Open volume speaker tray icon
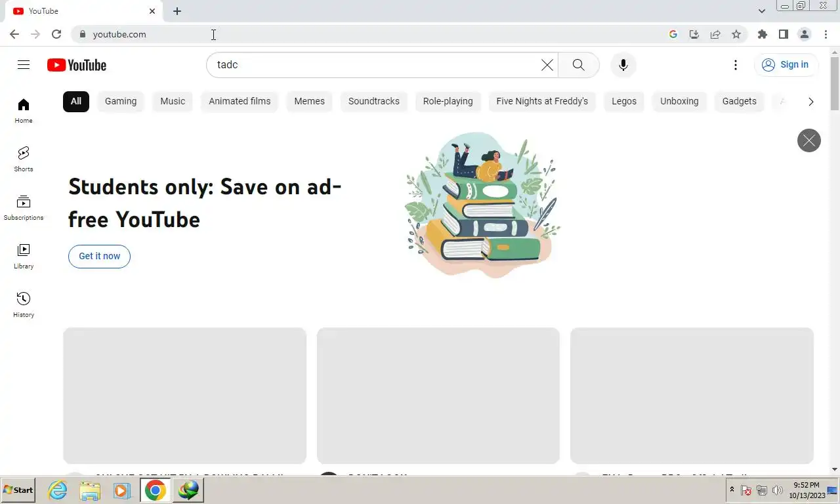The image size is (840, 504). point(778,490)
